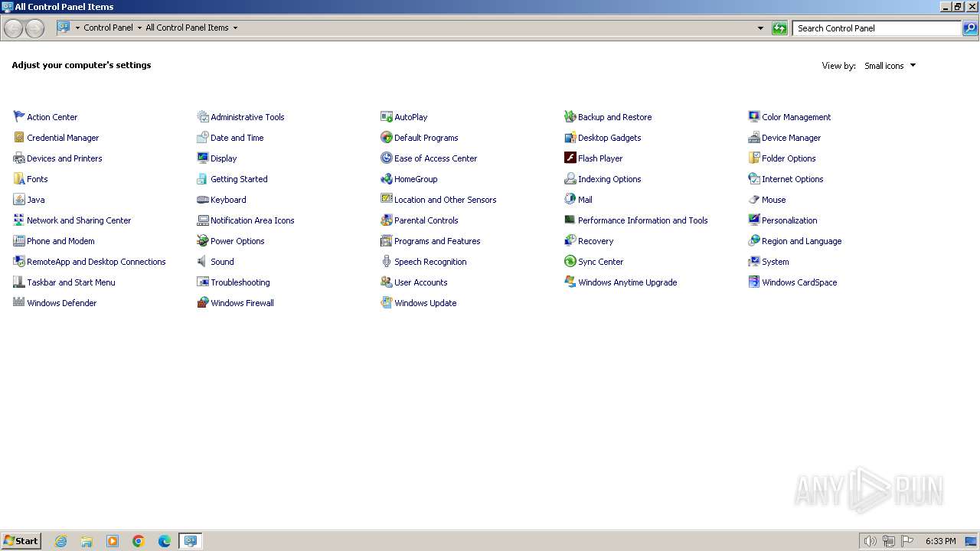Open the Administrative Tools icon
Viewport: 980px width, 551px height.
coord(203,117)
